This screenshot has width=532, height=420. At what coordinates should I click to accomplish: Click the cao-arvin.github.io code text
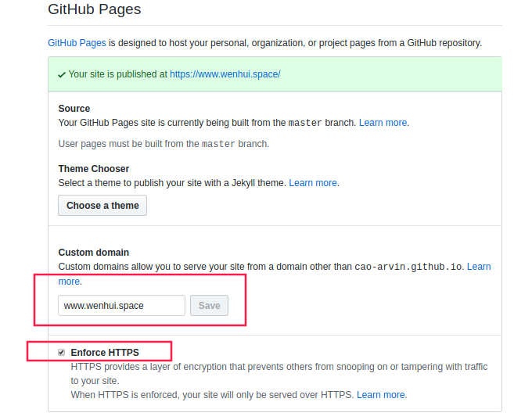[x=408, y=267]
